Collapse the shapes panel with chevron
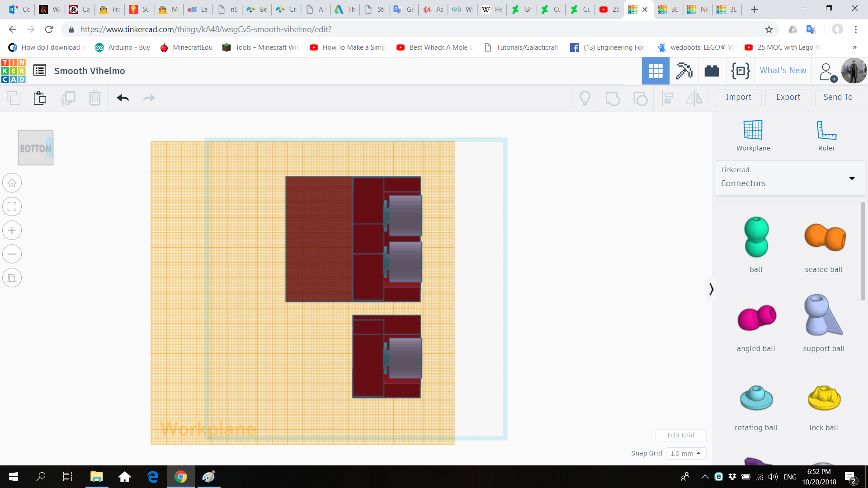The width and height of the screenshot is (868, 488). pyautogui.click(x=711, y=288)
